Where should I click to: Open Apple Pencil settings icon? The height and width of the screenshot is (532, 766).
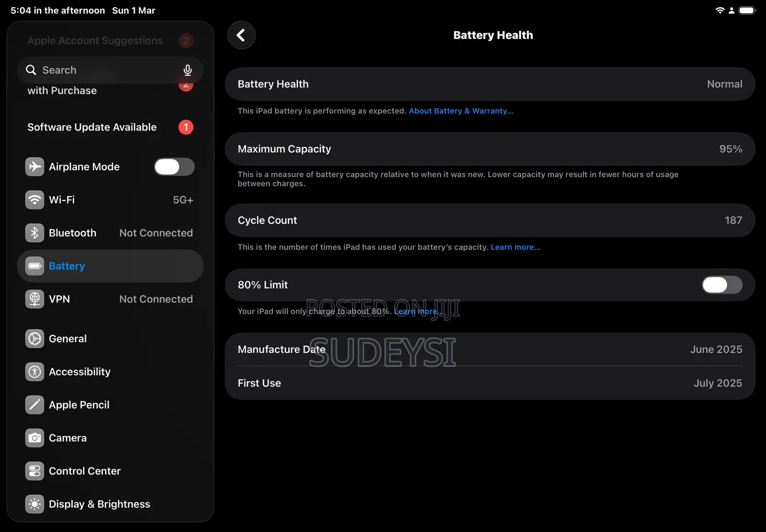pos(34,405)
